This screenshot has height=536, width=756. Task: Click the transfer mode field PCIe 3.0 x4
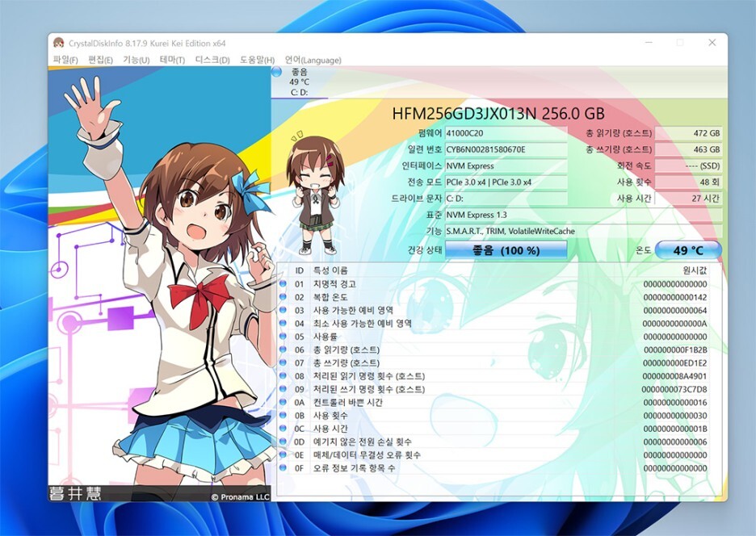tap(506, 182)
